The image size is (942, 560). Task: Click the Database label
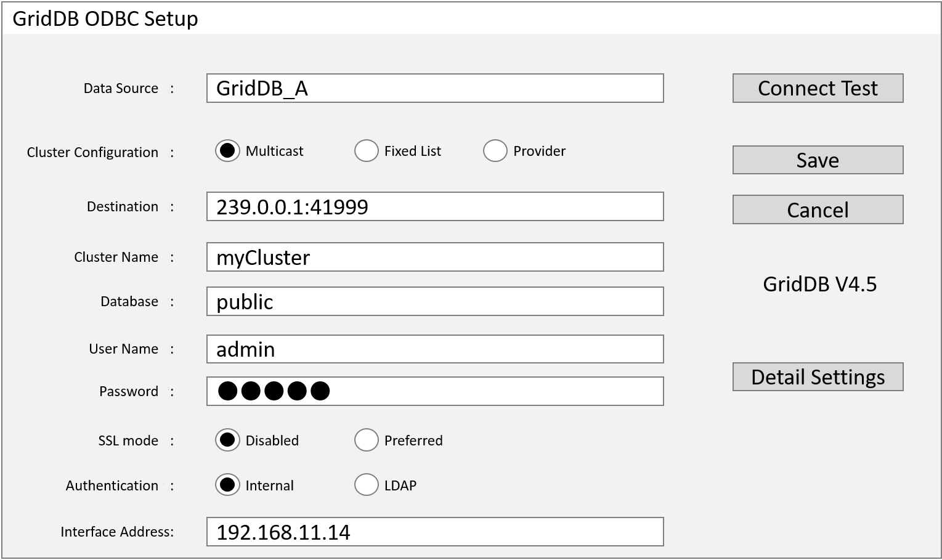[x=129, y=301]
